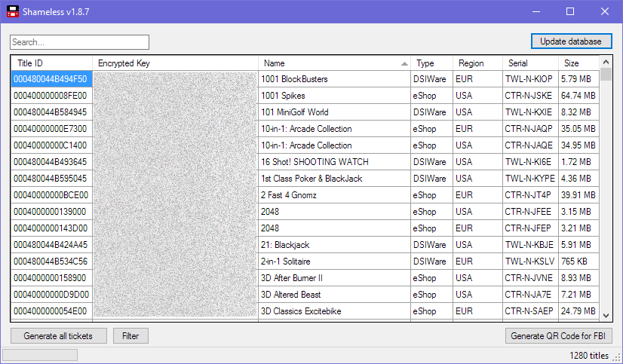Click the Shameless app icon in title bar
623x364 pixels.
pyautogui.click(x=13, y=11)
